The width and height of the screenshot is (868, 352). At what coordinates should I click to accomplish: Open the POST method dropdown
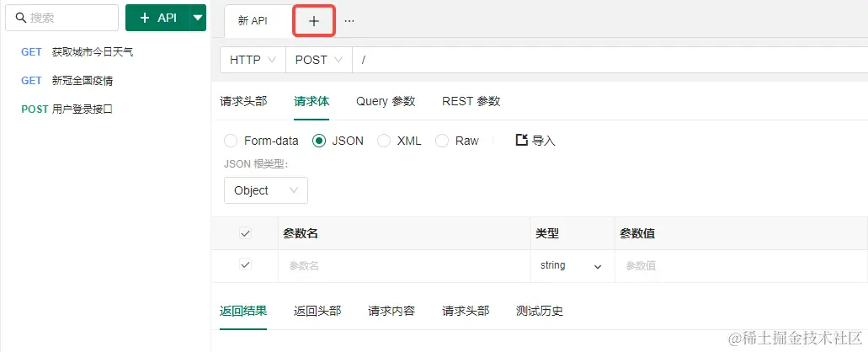click(x=319, y=60)
